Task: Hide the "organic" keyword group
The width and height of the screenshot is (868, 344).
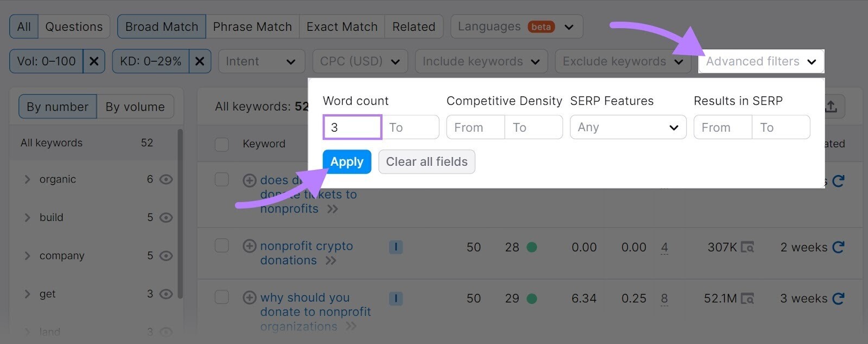Action: click(166, 179)
